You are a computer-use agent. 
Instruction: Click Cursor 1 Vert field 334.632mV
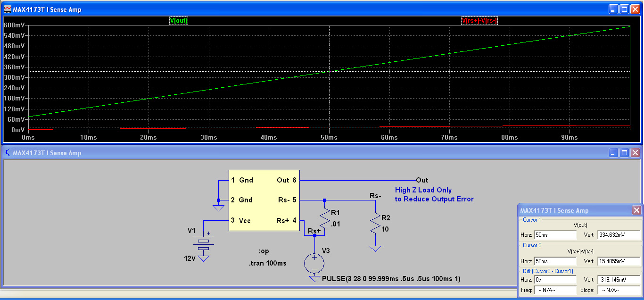619,235
